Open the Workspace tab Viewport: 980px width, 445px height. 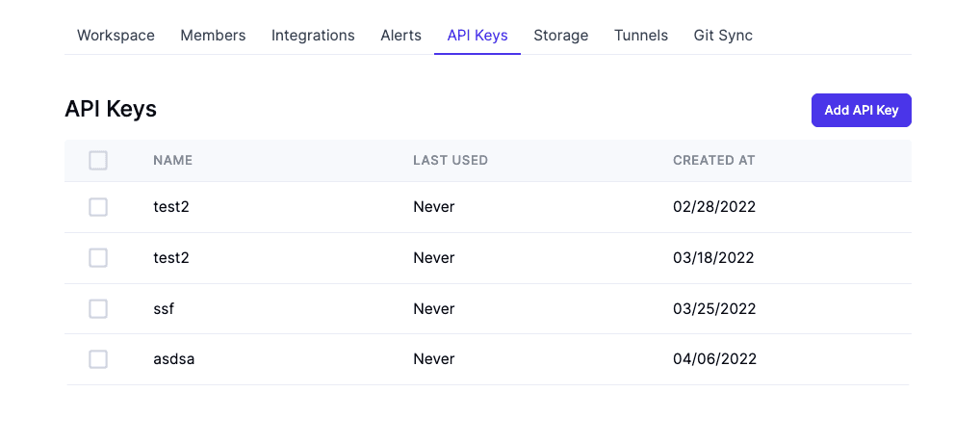(x=116, y=36)
